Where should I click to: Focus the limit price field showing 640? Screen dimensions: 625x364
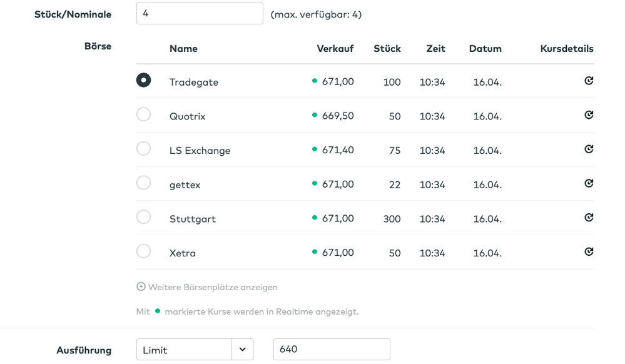click(x=331, y=350)
